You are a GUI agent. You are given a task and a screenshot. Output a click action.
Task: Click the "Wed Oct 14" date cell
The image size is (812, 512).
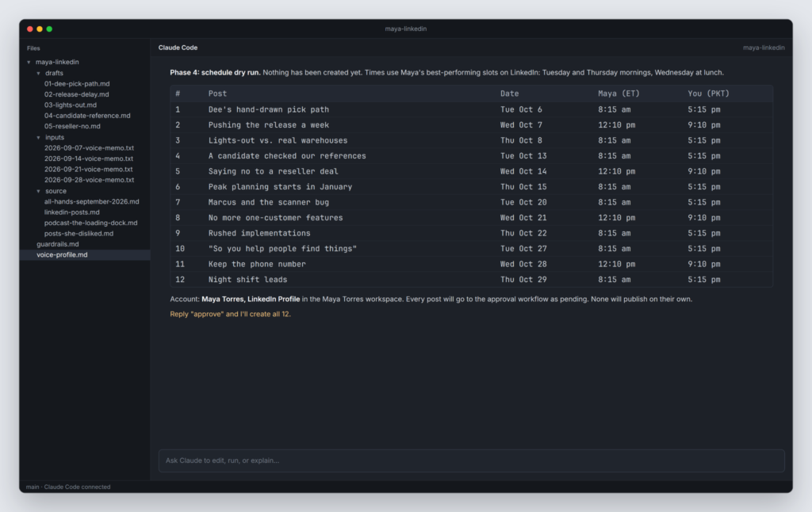tap(523, 171)
